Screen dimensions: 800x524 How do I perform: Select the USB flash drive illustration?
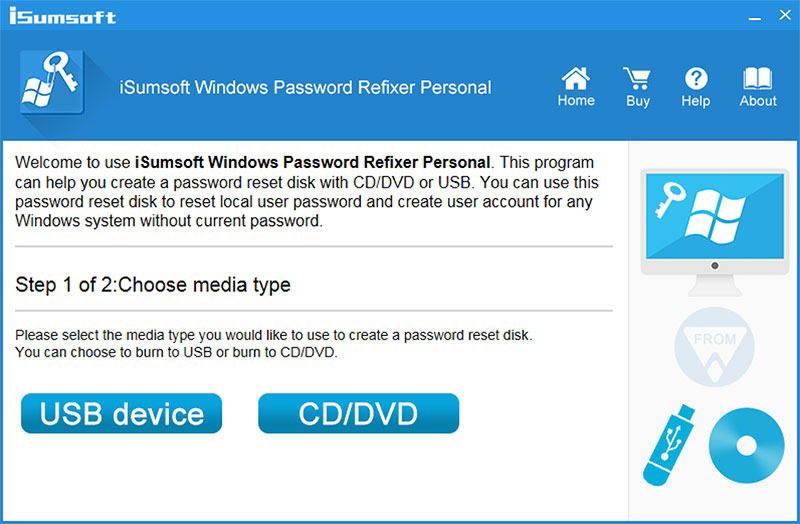tap(669, 445)
